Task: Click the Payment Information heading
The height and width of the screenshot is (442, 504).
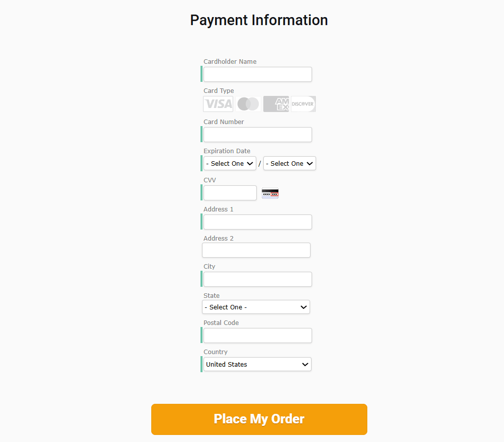Action: 259,20
